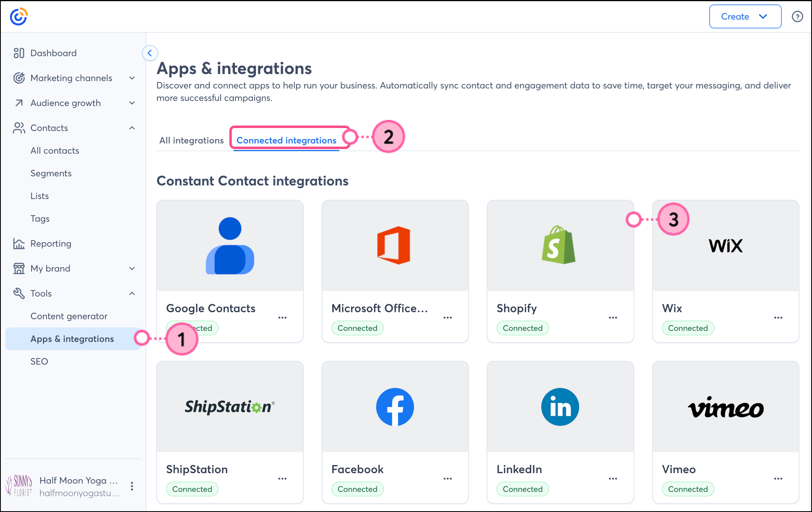Click the LinkedIn logo tile
This screenshot has width=812, height=512.
560,407
